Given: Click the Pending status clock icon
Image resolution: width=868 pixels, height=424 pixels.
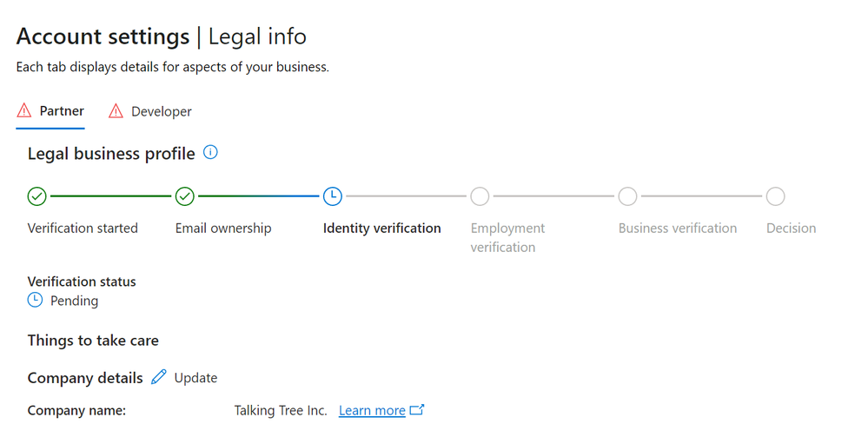Looking at the screenshot, I should (x=36, y=301).
